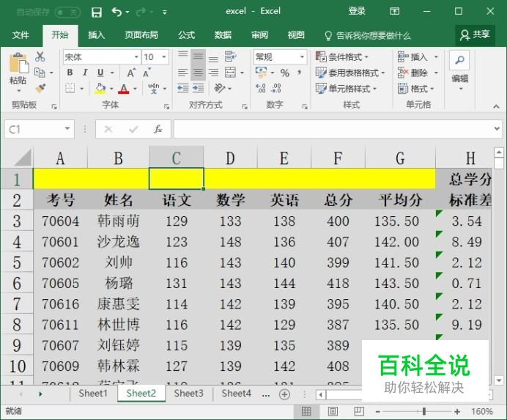Toggle the AutoSave switch
The image size is (507, 420).
pyautogui.click(x=67, y=12)
